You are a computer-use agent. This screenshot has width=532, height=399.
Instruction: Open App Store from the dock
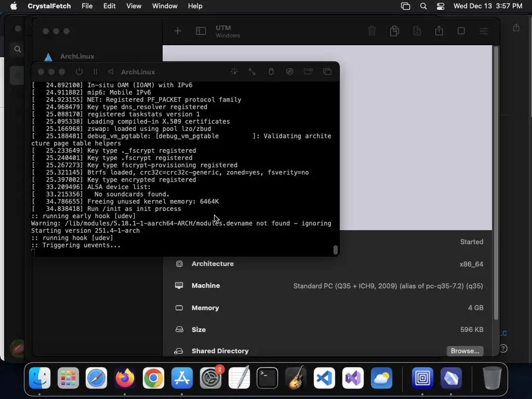click(x=182, y=378)
